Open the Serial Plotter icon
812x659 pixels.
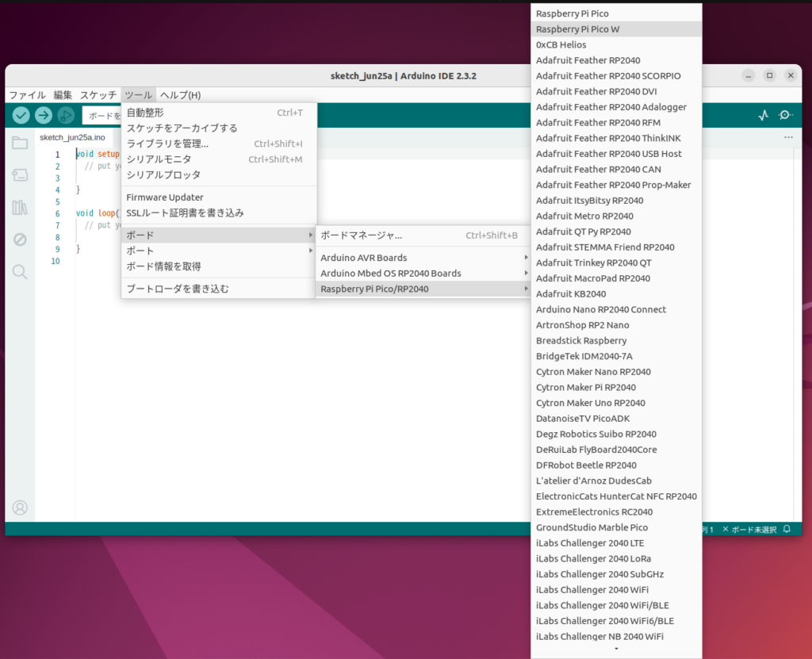point(764,115)
